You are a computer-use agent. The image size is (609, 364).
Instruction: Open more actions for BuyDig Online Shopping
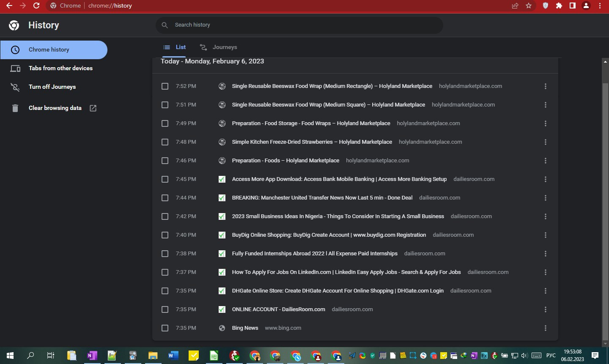pyautogui.click(x=546, y=235)
